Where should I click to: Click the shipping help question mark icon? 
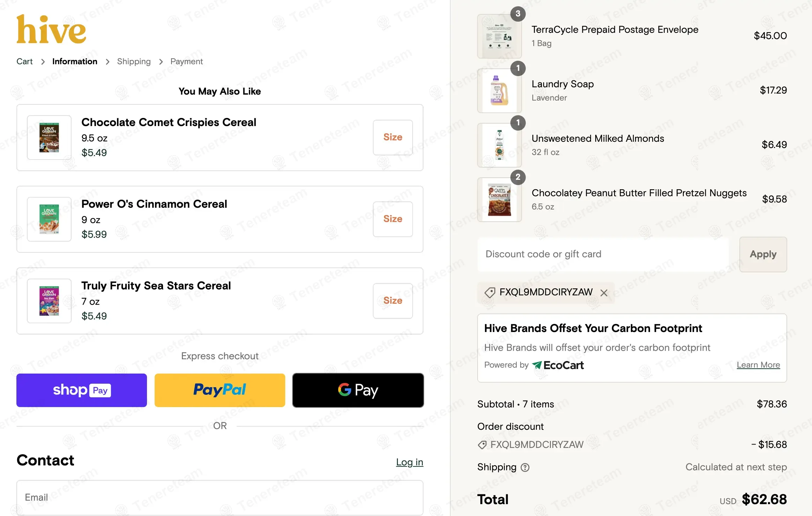coord(525,467)
